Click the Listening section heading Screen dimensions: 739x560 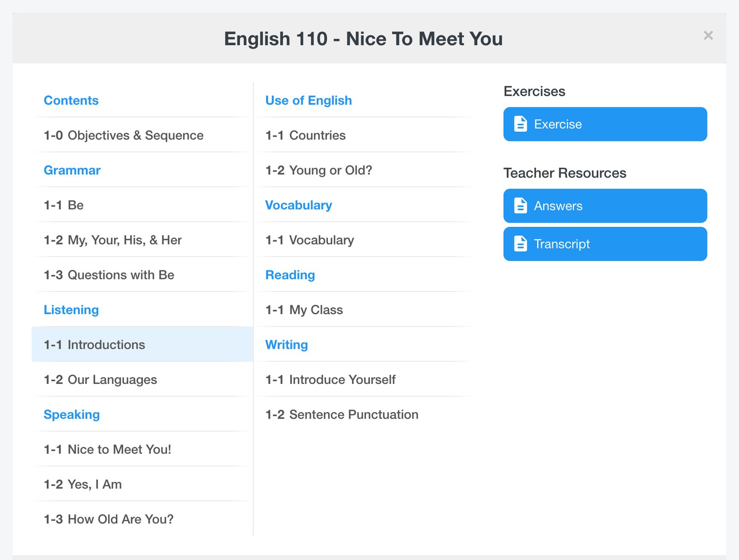[71, 310]
